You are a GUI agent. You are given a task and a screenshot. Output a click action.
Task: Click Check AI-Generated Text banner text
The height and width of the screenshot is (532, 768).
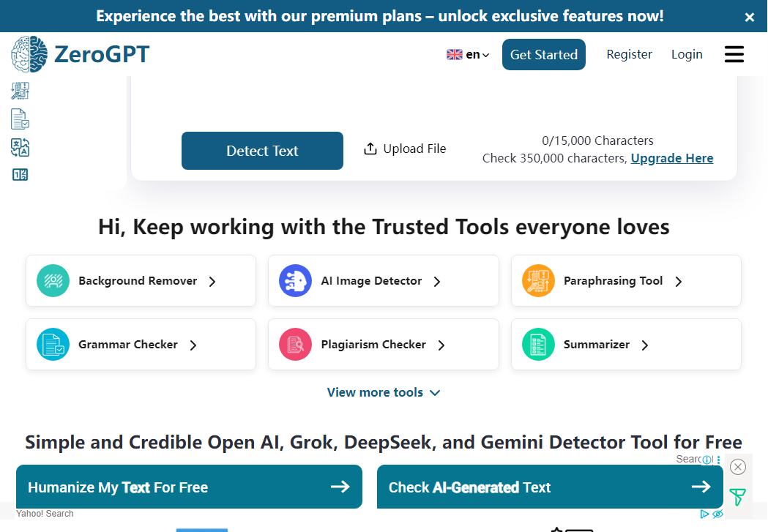click(469, 487)
